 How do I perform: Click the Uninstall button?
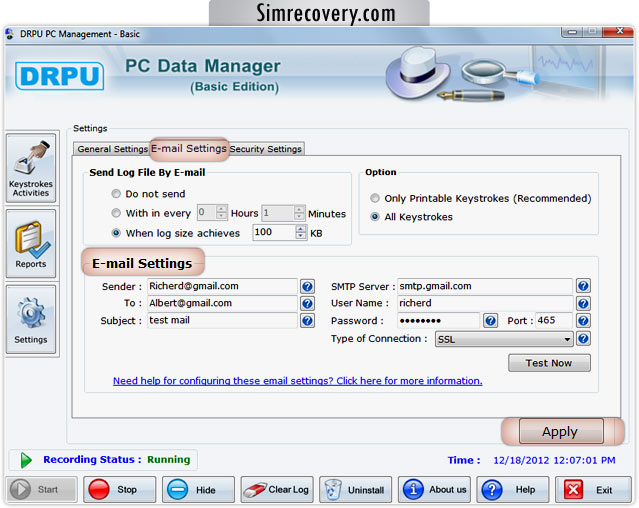point(356,489)
